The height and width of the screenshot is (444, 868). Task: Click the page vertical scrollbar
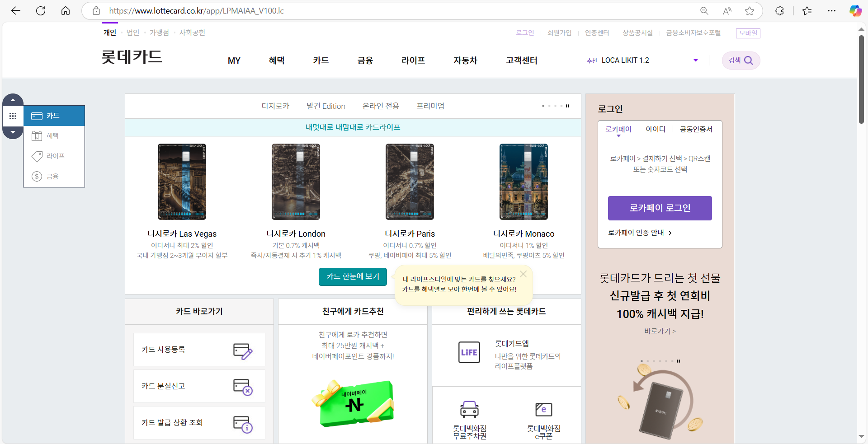pyautogui.click(x=861, y=79)
